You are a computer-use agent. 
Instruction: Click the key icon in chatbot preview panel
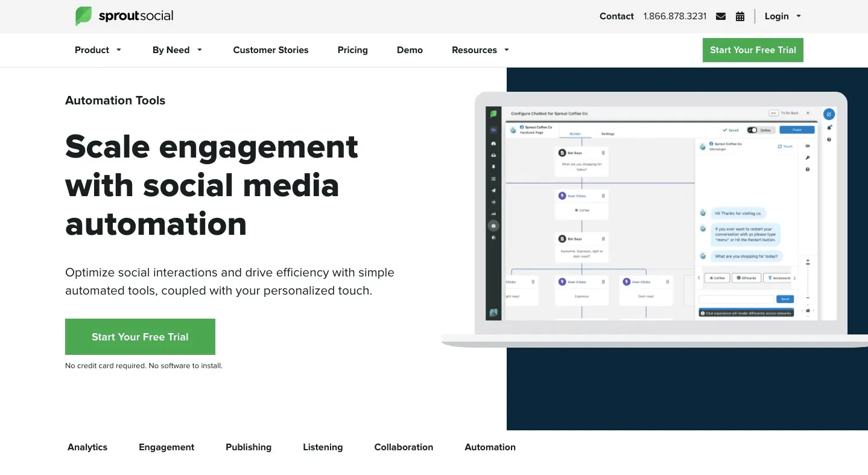pos(808,158)
